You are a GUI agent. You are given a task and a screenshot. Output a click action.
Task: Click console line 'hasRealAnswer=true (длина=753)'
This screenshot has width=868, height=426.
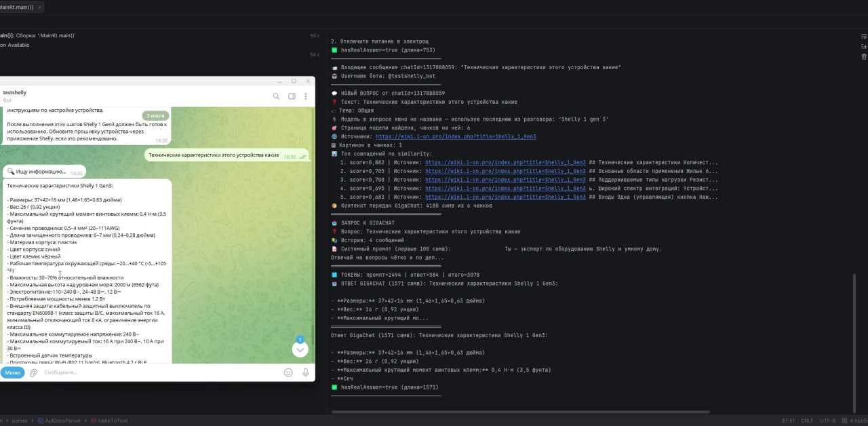click(383, 50)
